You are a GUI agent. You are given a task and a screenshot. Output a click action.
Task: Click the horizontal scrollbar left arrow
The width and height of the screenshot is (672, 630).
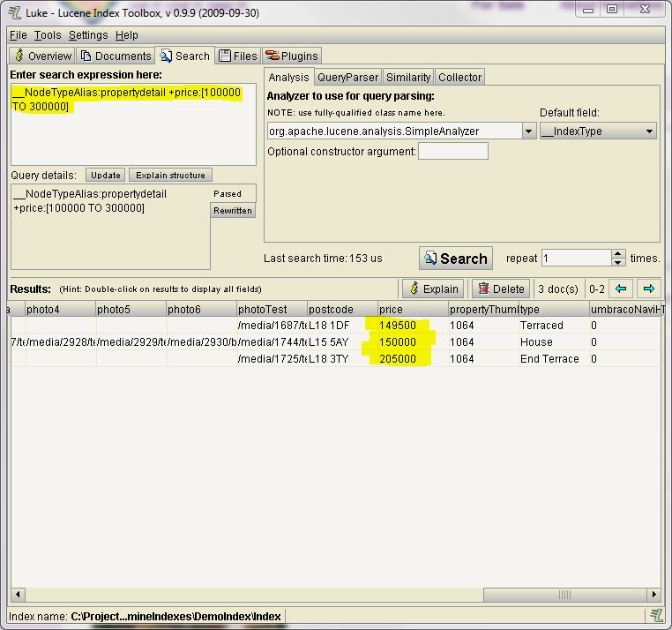(18, 595)
